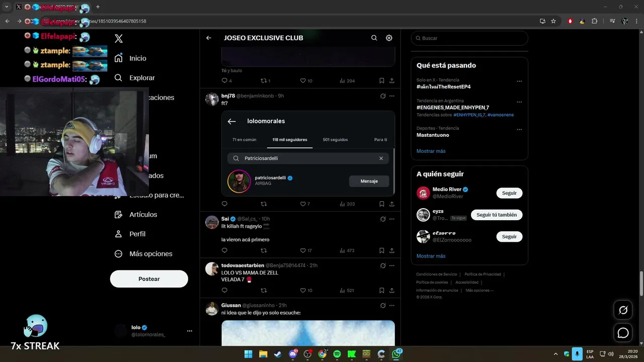Reply to Sai's post
This screenshot has height=362, width=644.
tap(224, 250)
